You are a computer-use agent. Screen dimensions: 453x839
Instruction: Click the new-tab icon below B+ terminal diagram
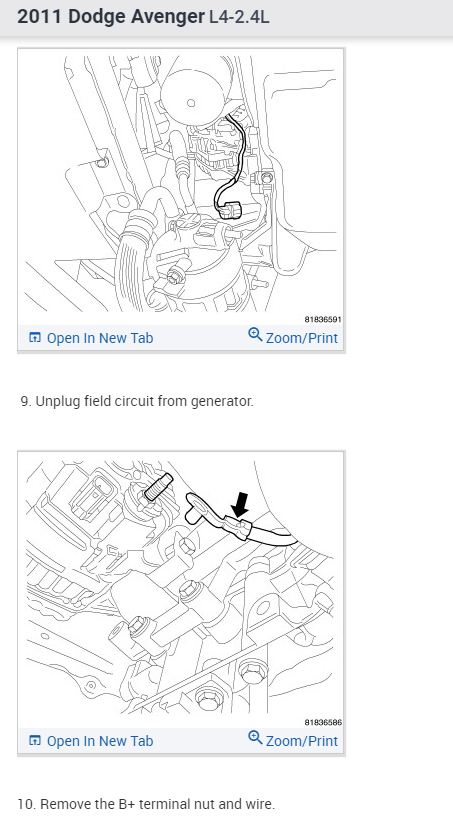click(x=35, y=741)
